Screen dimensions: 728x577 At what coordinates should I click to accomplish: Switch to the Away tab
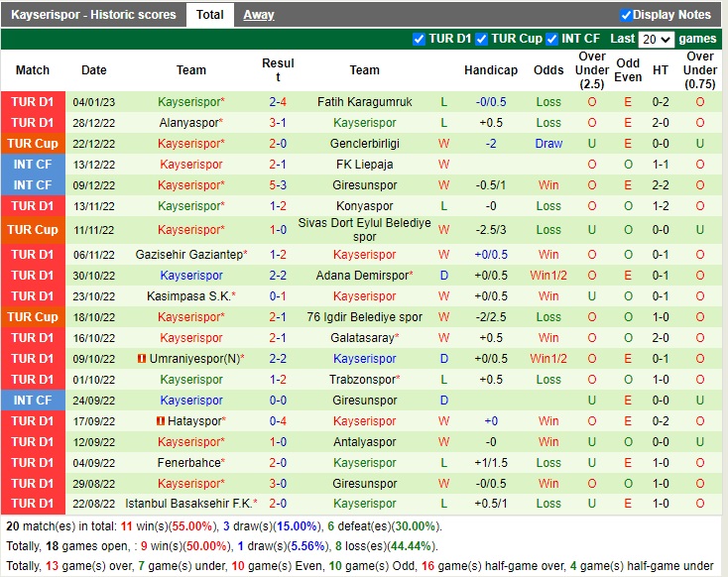coord(259,15)
